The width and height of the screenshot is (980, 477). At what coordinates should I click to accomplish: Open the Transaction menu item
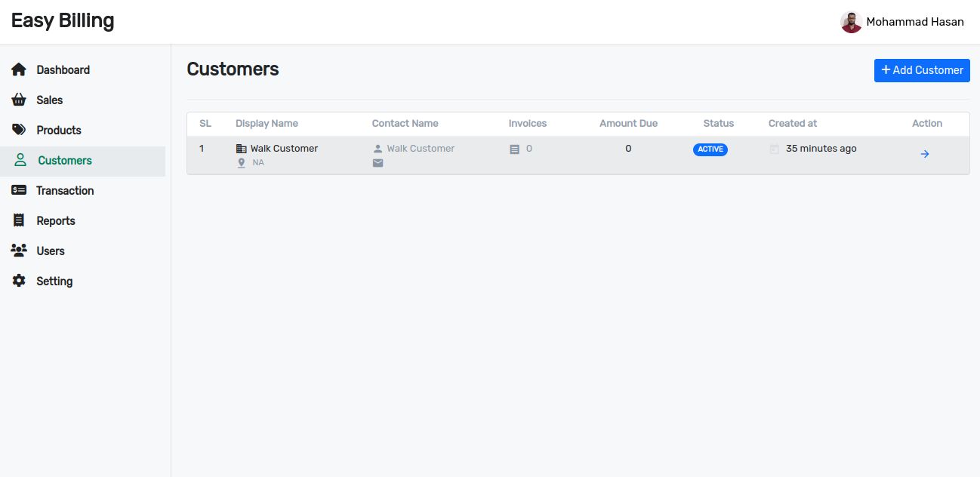coord(83,190)
